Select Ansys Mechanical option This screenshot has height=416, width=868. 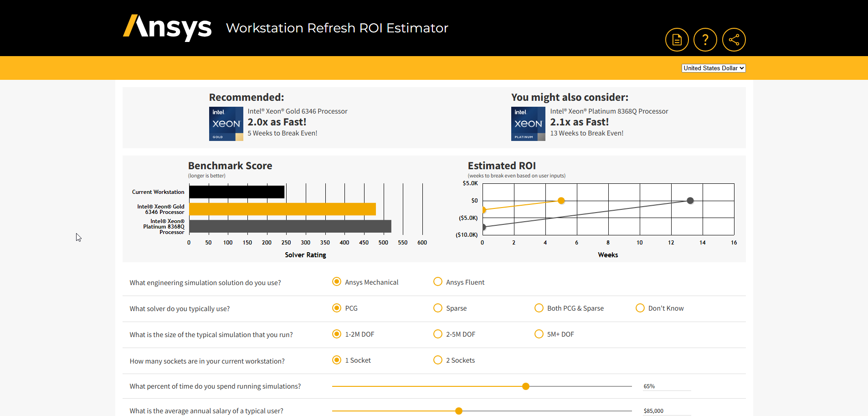click(x=337, y=281)
